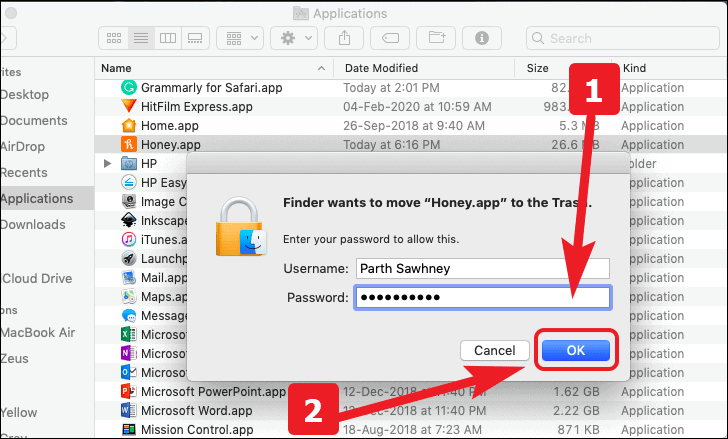Select the Mail.app icon
The height and width of the screenshot is (439, 728).
129,278
